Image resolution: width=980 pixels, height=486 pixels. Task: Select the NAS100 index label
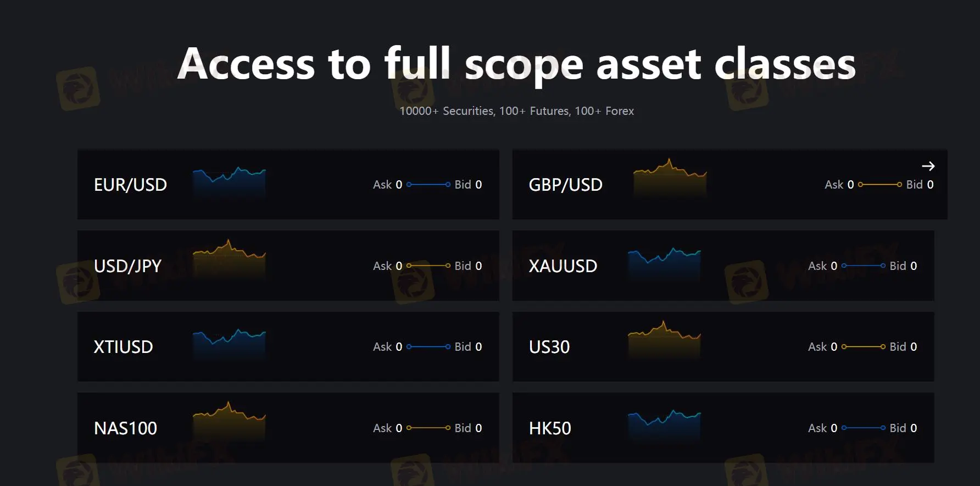coord(125,428)
